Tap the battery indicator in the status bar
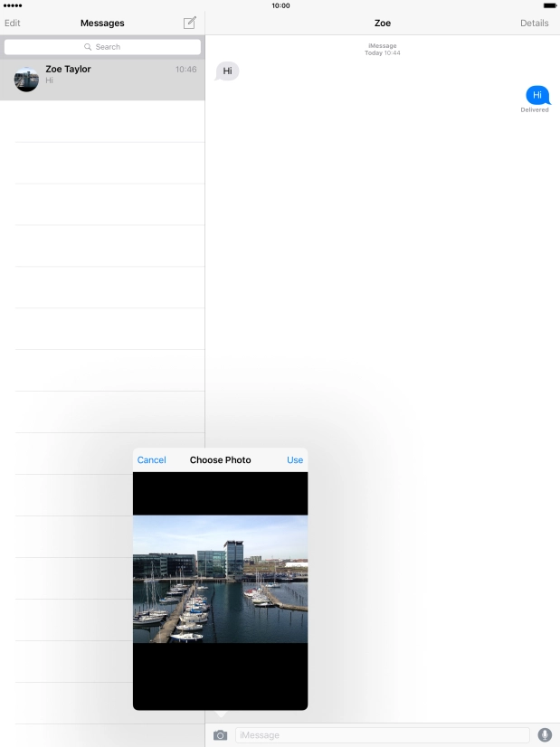The height and width of the screenshot is (747, 560). pyautogui.click(x=549, y=5)
